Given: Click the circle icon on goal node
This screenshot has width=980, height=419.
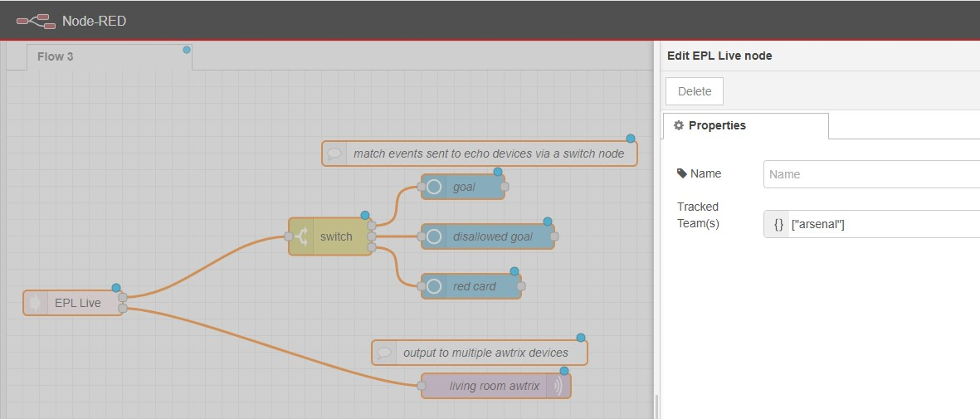Looking at the screenshot, I should point(434,187).
